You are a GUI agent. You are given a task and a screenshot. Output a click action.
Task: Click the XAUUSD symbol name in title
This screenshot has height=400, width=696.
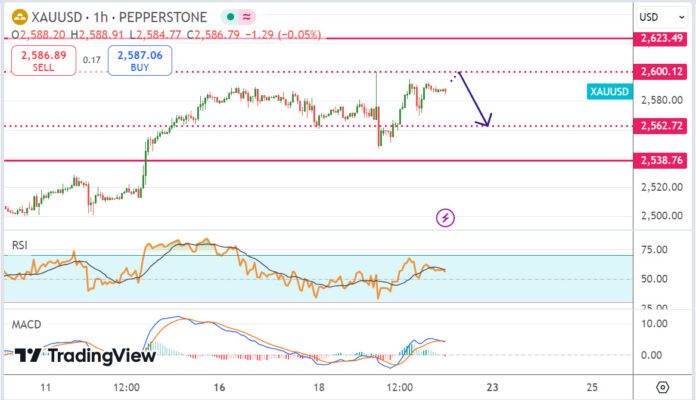pos(57,17)
